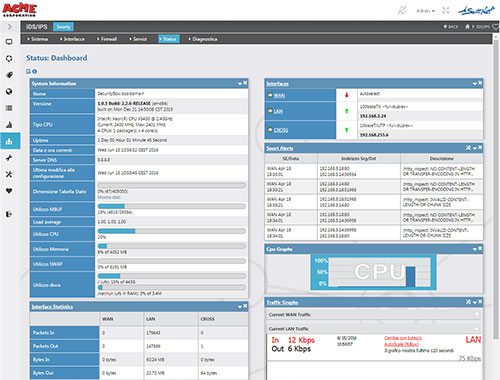Open the globe icon in the sidebar
This screenshot has height=380, width=500.
(9, 91)
